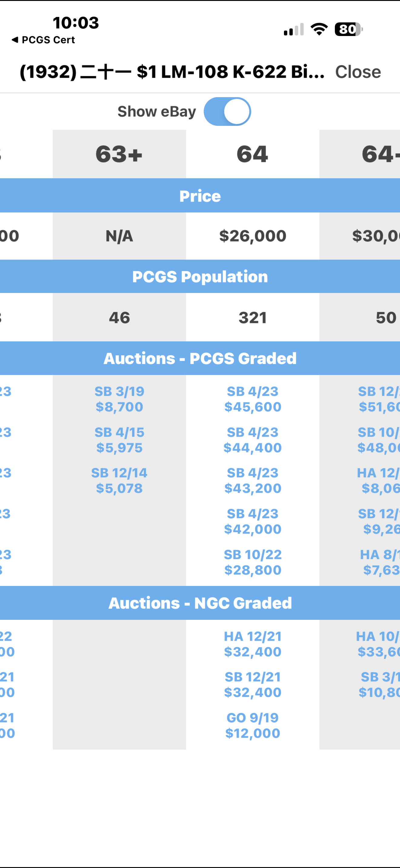Toggle the Show eBay switch

[x=227, y=112]
